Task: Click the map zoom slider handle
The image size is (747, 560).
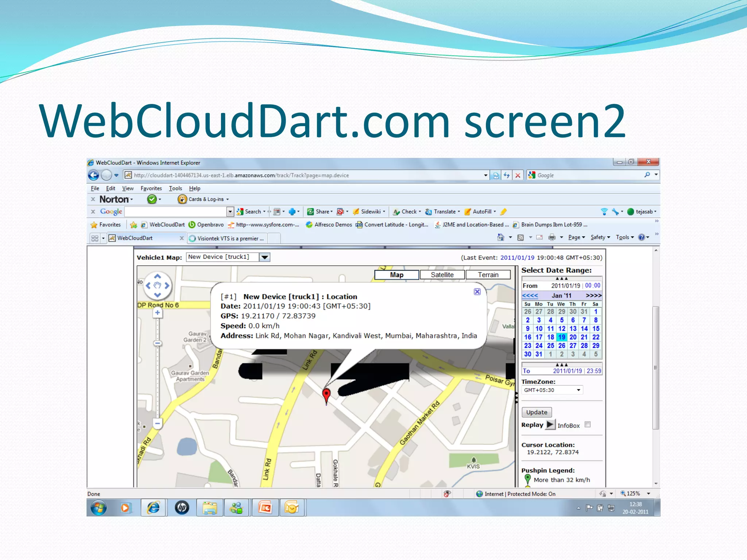Action: [x=158, y=343]
